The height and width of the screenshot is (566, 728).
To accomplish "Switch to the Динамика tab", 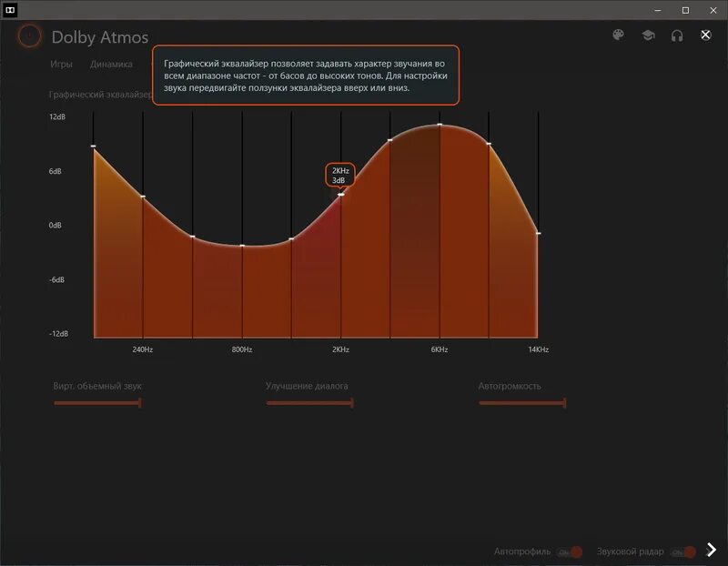I will [111, 64].
